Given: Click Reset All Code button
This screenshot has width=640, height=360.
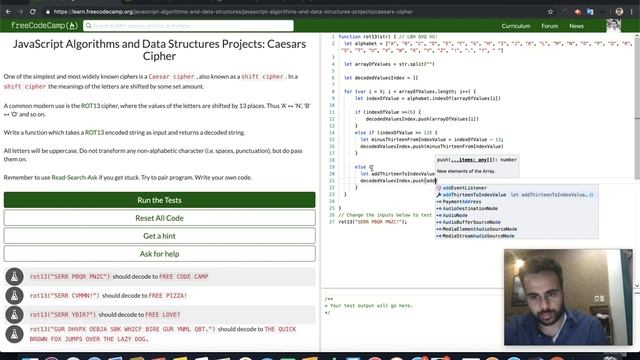Looking at the screenshot, I should 160,218.
